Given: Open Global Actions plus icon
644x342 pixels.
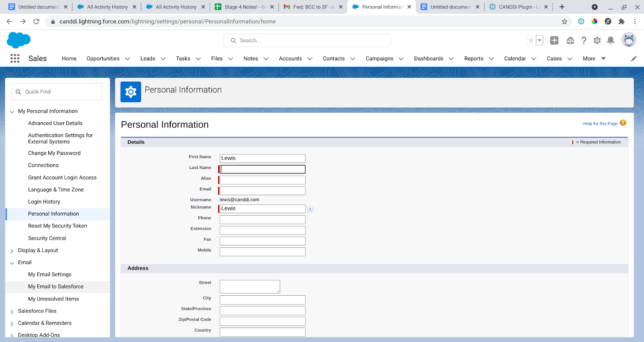Looking at the screenshot, I should click(554, 40).
